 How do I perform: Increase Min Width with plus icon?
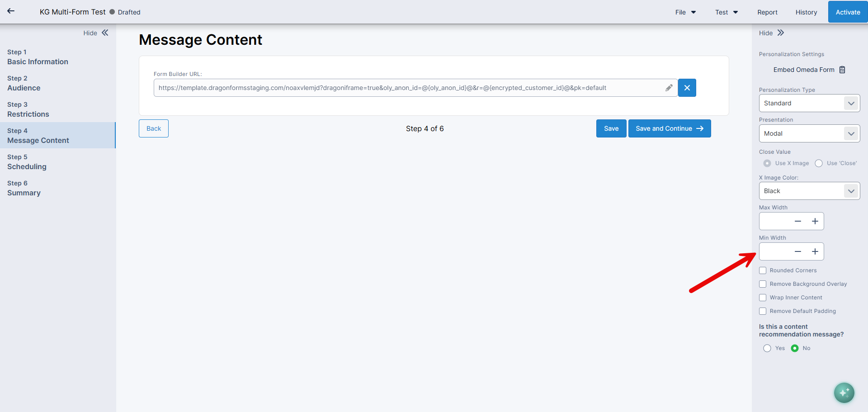point(815,251)
